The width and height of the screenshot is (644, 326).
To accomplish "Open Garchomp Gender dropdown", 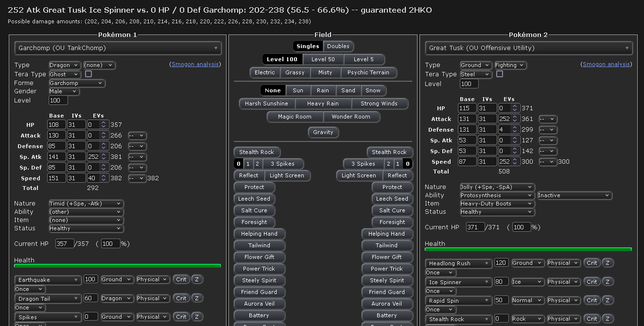I will point(64,91).
